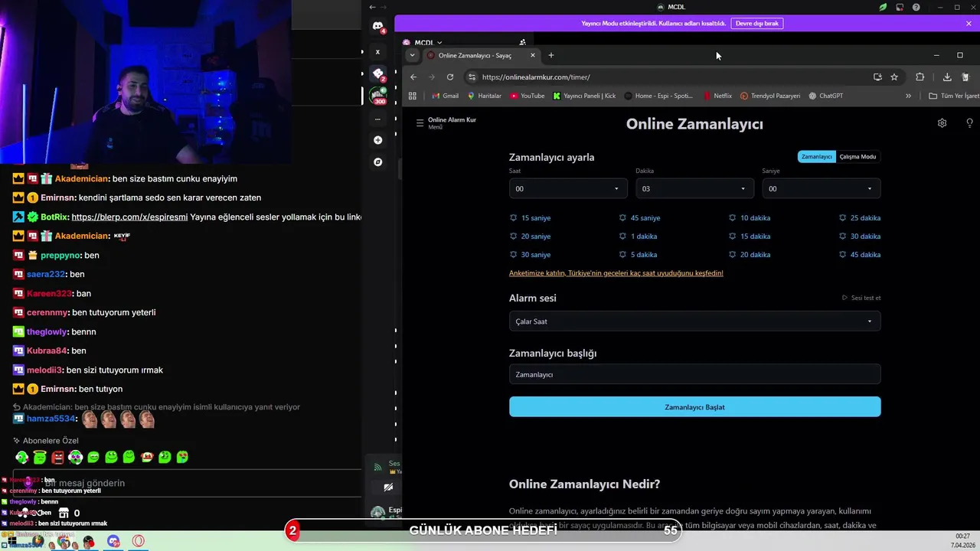This screenshot has width=980, height=551.
Task: Switch to Çalışma Modu
Action: [x=857, y=156]
